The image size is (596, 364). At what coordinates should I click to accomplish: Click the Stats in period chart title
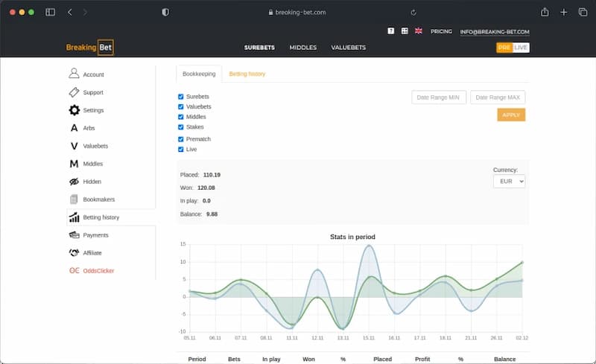[352, 237]
